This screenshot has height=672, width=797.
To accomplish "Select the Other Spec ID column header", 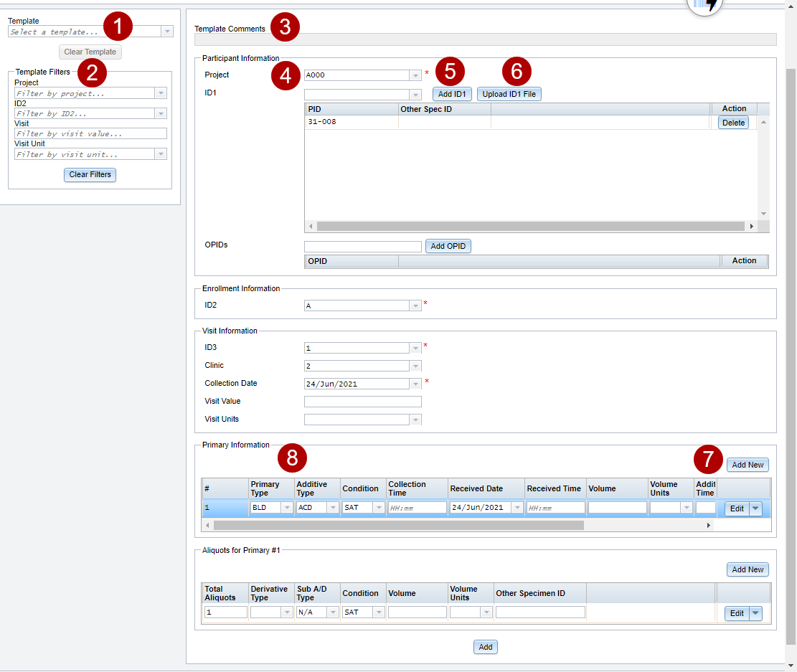I will [x=444, y=109].
